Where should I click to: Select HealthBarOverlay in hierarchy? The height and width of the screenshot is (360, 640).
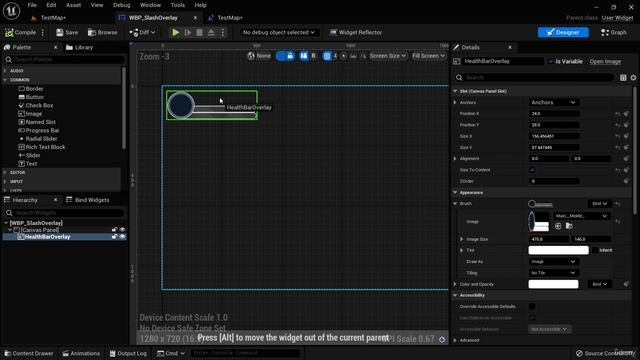tap(48, 237)
